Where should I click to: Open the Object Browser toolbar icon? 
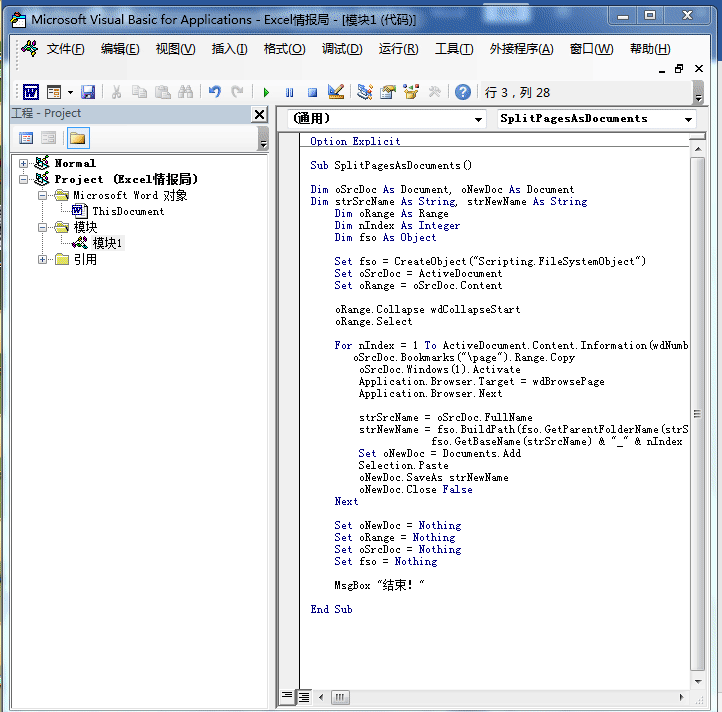[411, 92]
